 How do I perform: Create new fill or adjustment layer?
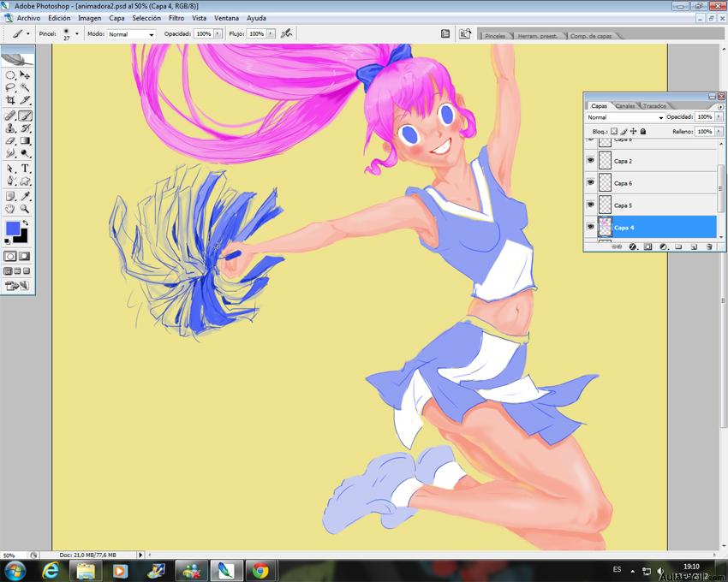pyautogui.click(x=664, y=246)
